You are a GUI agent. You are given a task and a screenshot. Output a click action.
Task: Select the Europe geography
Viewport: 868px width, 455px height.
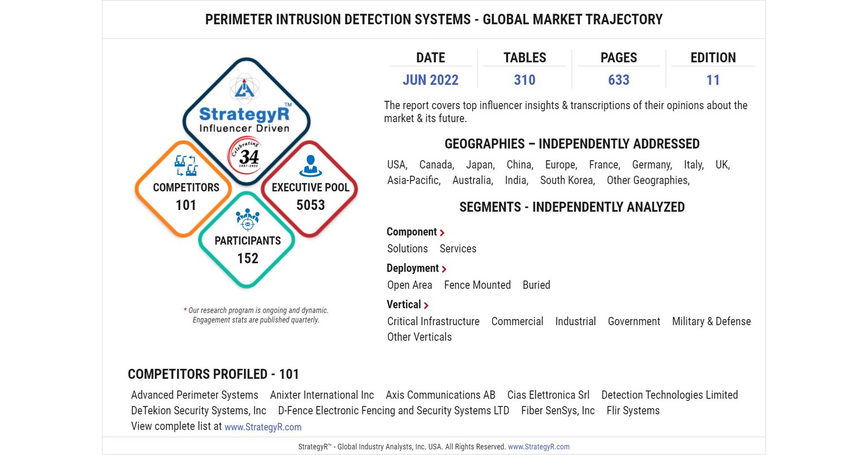point(561,165)
